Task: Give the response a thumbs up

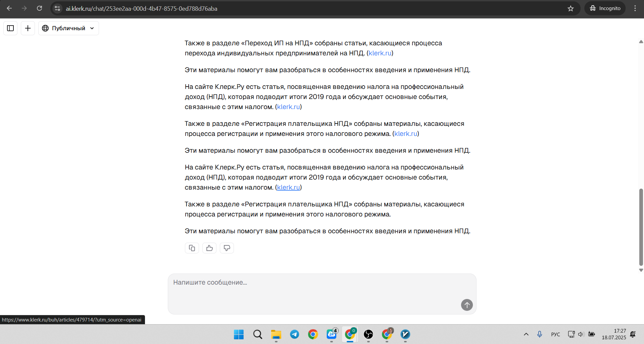Action: (209, 248)
